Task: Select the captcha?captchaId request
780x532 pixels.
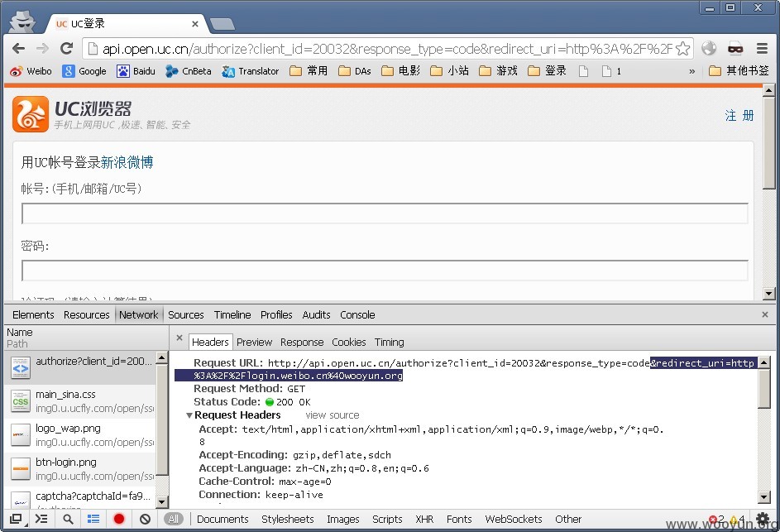Action: coord(80,497)
